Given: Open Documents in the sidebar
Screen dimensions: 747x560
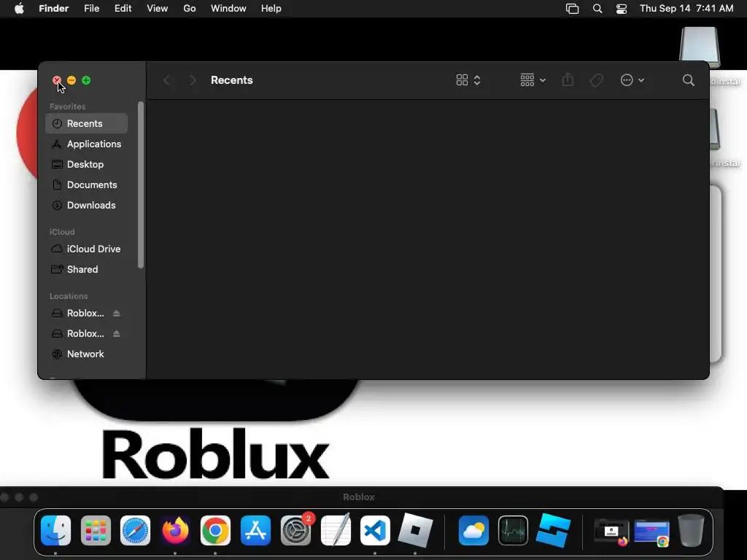Looking at the screenshot, I should (x=86, y=184).
